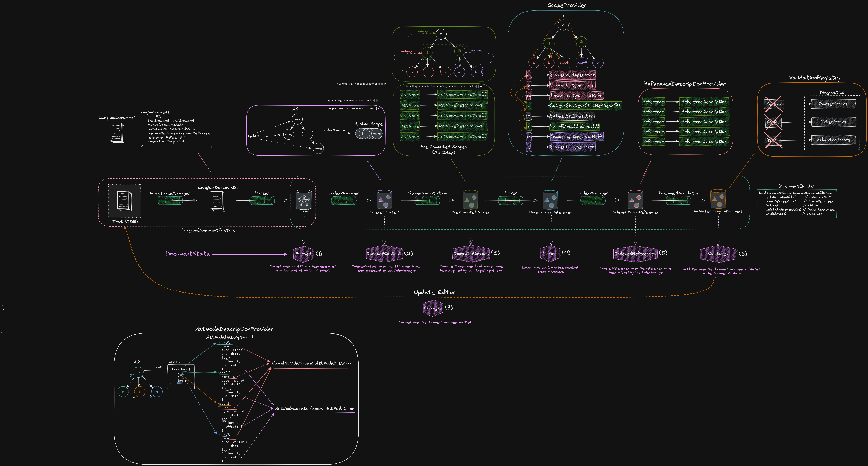Image resolution: width=868 pixels, height=466 pixels.
Task: Click the ValidationRegistry heading
Action: (x=814, y=78)
